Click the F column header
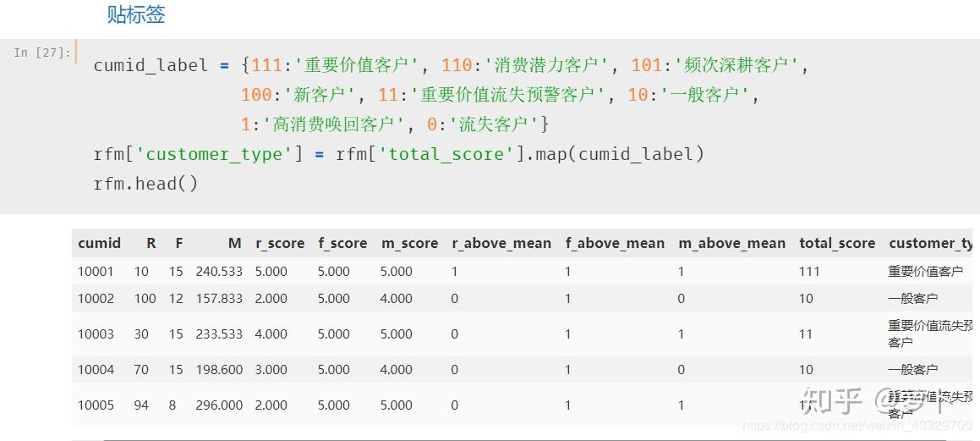 (178, 243)
